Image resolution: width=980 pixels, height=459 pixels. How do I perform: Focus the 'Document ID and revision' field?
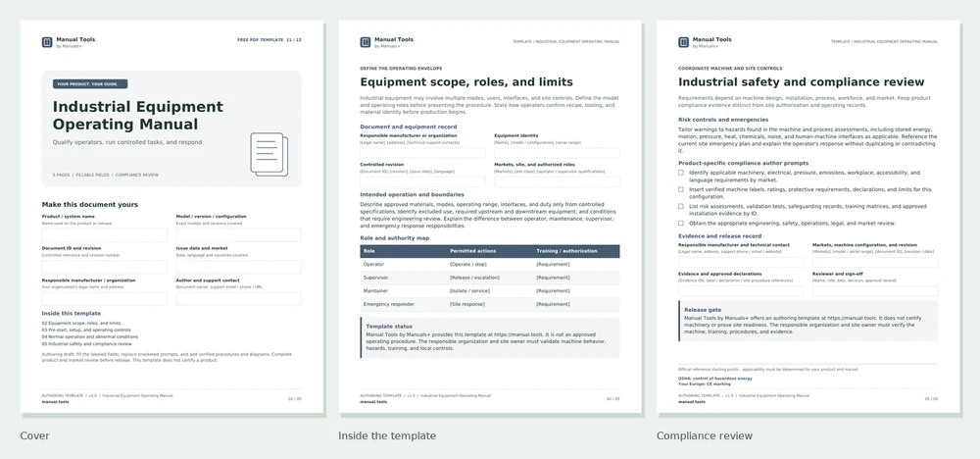105,267
